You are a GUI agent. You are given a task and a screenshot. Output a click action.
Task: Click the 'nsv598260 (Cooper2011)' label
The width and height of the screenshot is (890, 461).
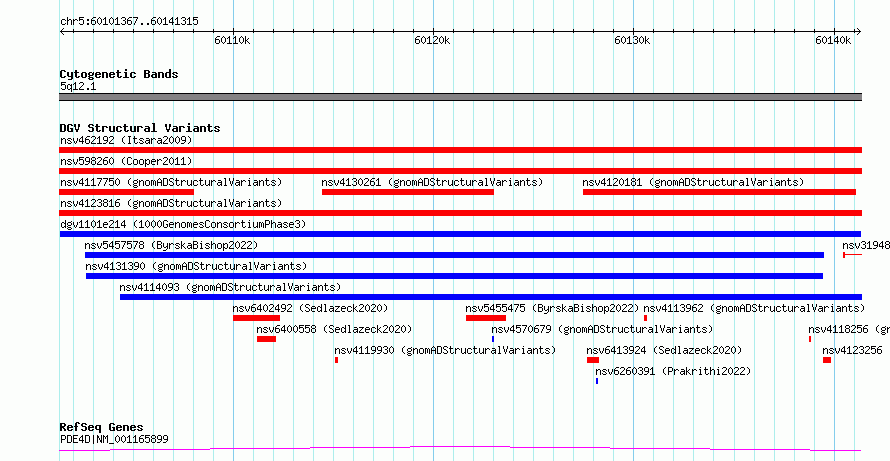pyautogui.click(x=126, y=161)
